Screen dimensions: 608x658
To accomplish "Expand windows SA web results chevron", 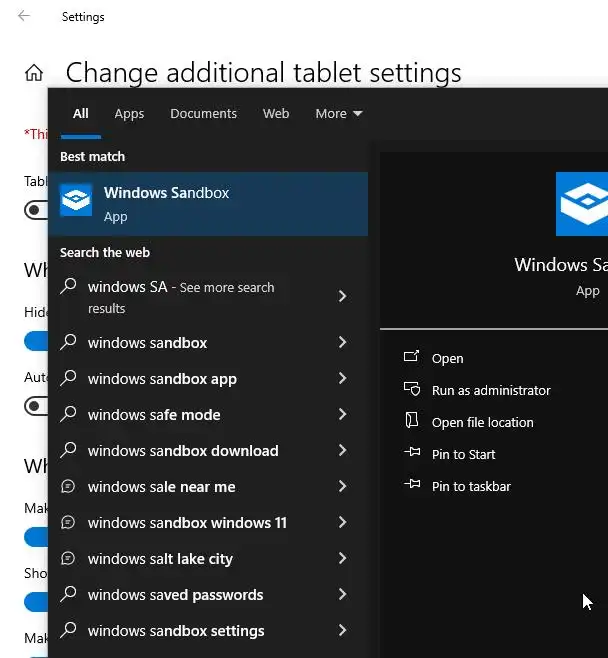I will [x=342, y=296].
